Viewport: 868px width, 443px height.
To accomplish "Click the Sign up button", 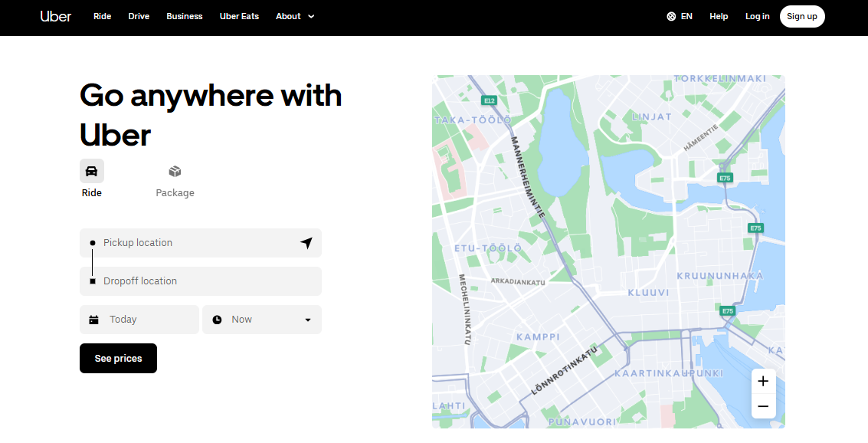I will (x=802, y=16).
